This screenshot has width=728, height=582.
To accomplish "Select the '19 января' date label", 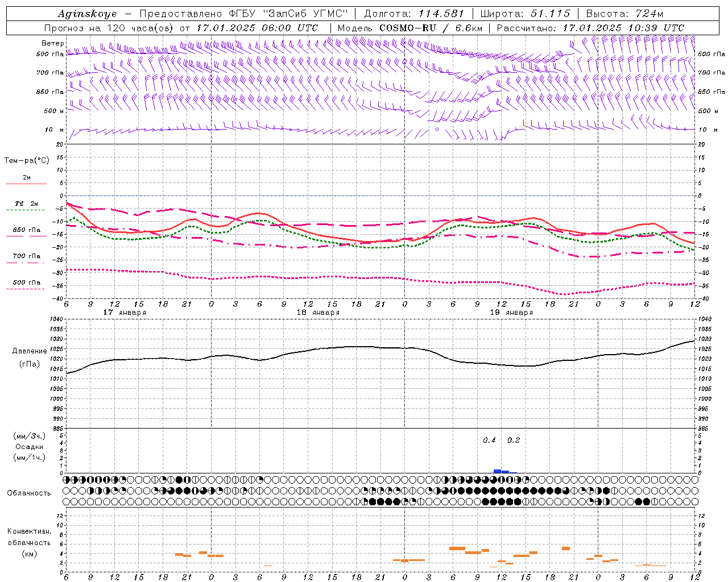I will click(x=511, y=313).
